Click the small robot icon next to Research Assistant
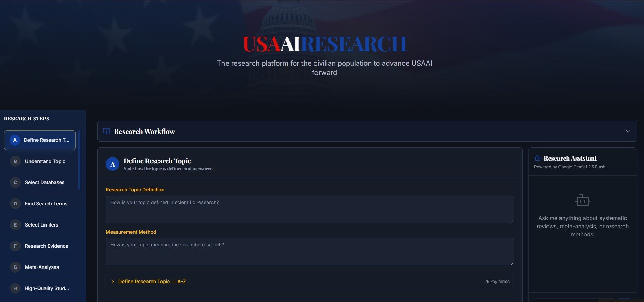 [x=537, y=159]
